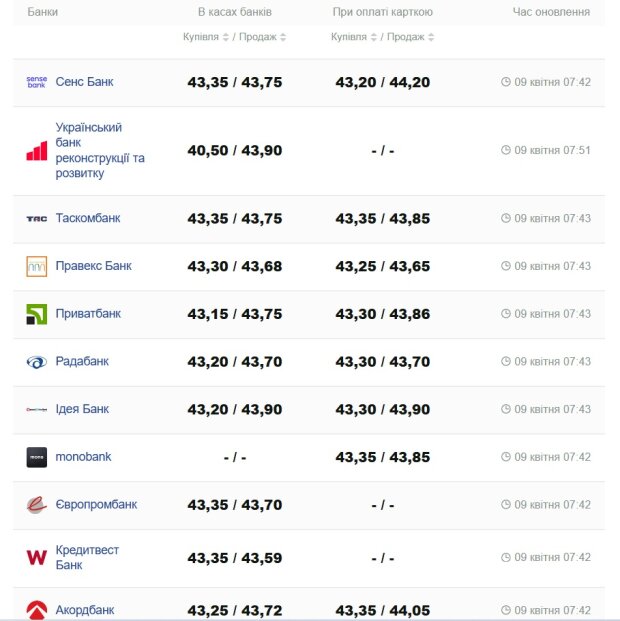Open the Ідея Банк link

click(82, 409)
